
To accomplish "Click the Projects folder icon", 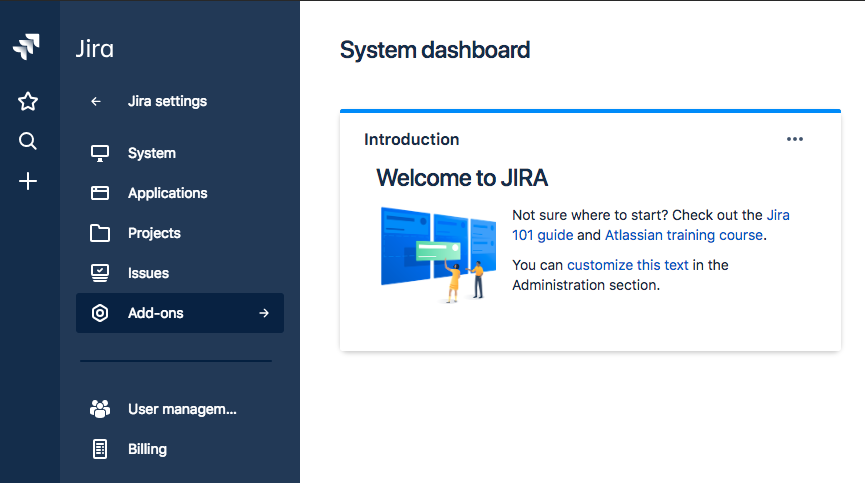I will click(x=100, y=233).
